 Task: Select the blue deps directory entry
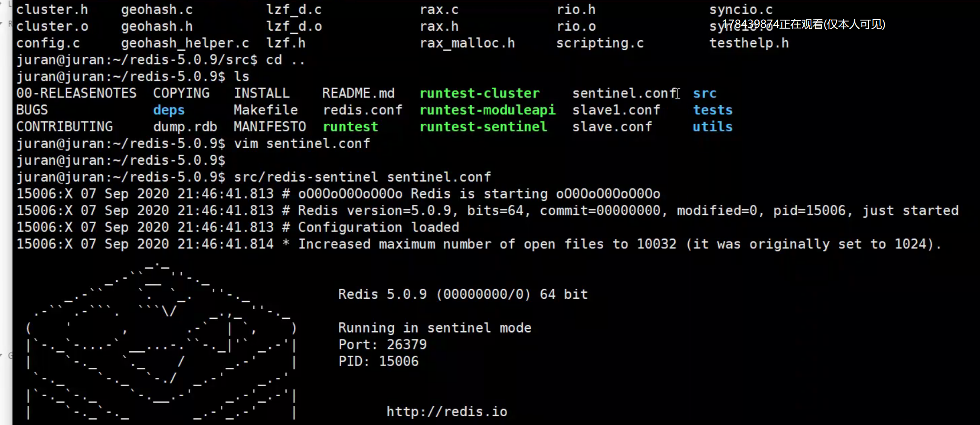click(169, 110)
